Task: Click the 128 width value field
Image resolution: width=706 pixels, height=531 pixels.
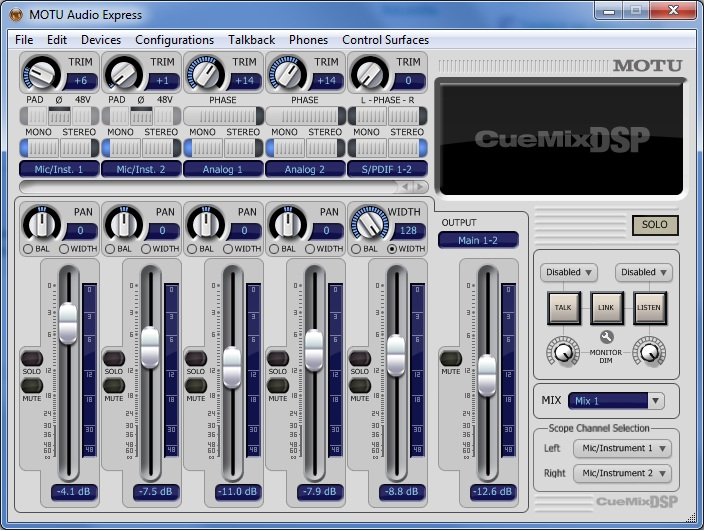Action: click(408, 231)
